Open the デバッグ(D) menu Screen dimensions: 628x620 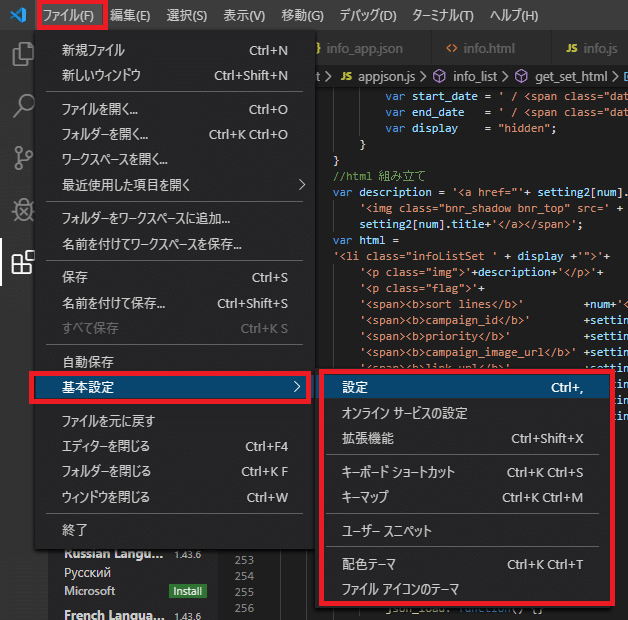click(368, 16)
